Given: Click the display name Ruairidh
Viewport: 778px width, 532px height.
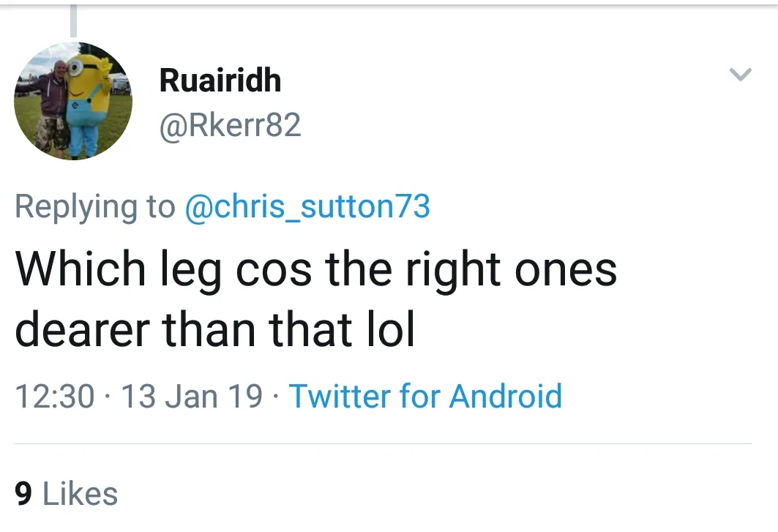Looking at the screenshot, I should pos(220,80).
